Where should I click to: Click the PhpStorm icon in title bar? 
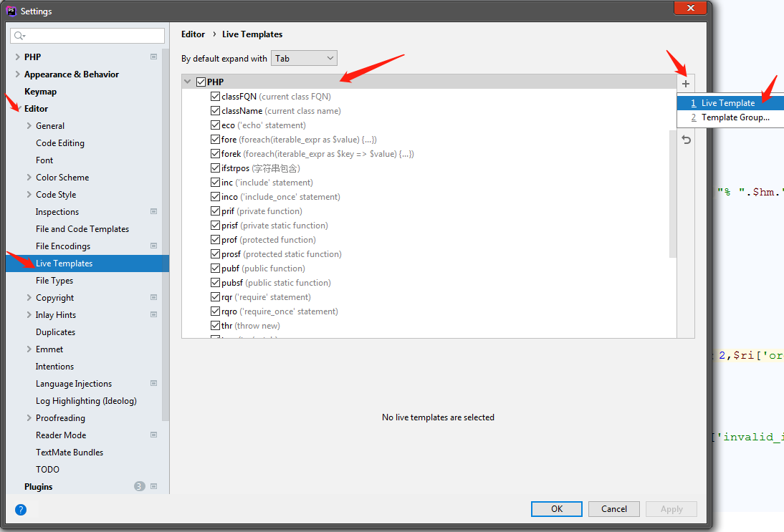coord(11,11)
